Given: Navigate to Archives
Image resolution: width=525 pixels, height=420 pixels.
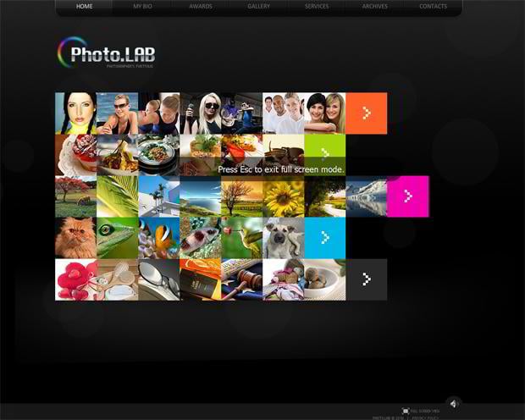Looking at the screenshot, I should coord(374,7).
